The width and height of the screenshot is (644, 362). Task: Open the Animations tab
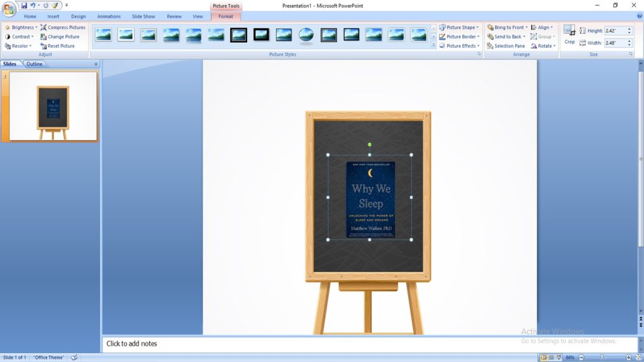tap(109, 16)
